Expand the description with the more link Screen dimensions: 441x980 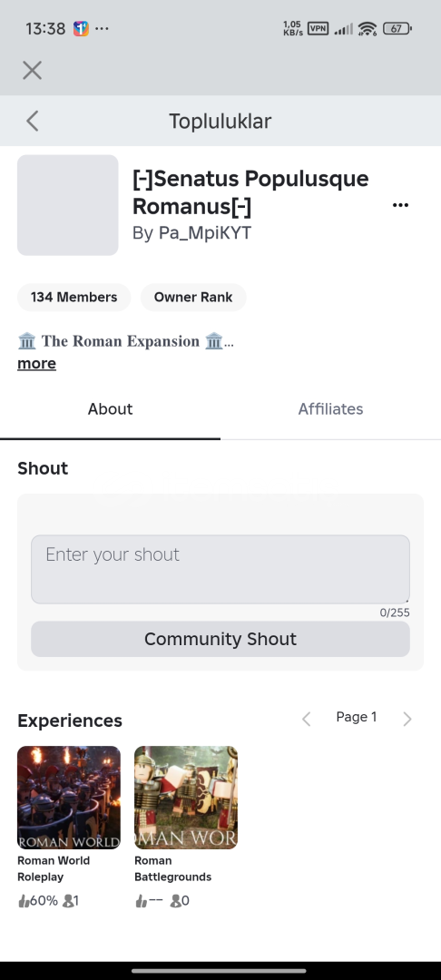[x=36, y=363]
